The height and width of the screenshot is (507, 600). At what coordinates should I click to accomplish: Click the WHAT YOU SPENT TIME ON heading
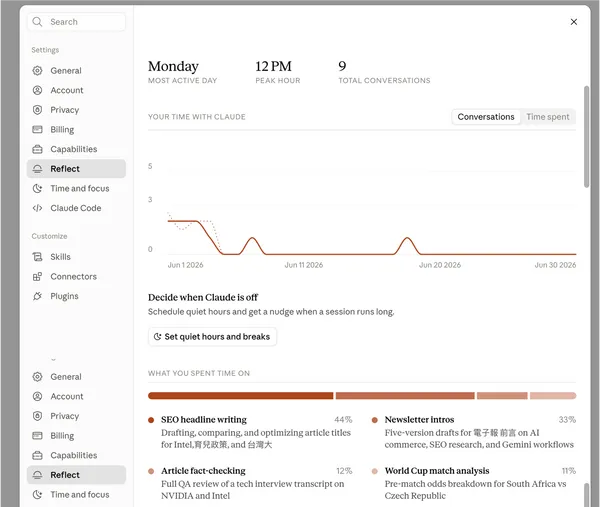click(199, 373)
